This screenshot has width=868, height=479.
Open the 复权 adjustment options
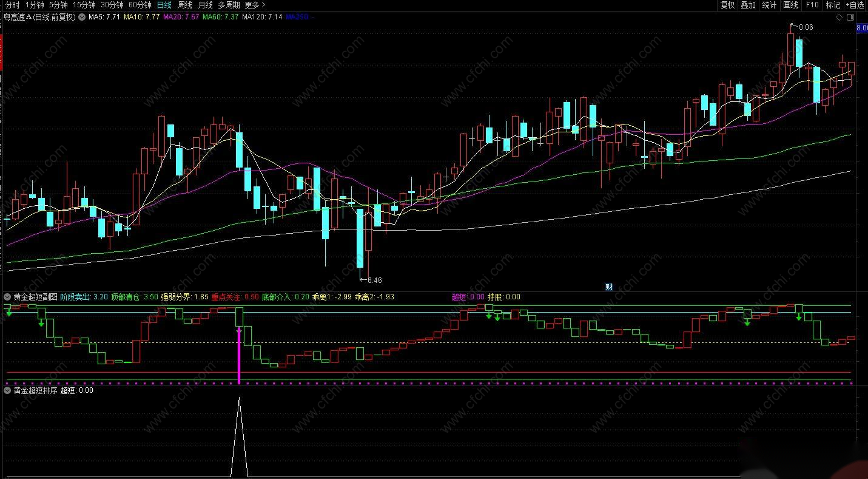pyautogui.click(x=727, y=5)
